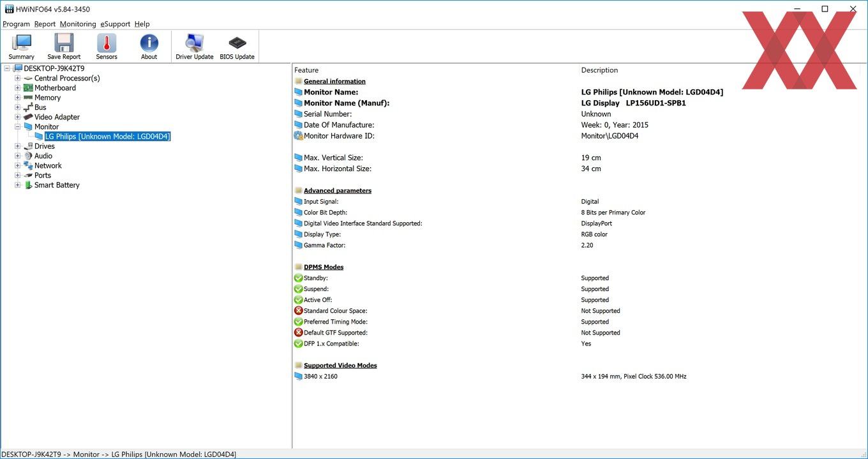Click the DESKTOP-J9K42T9 computer icon
This screenshot has height=459, width=868.
pos(18,68)
